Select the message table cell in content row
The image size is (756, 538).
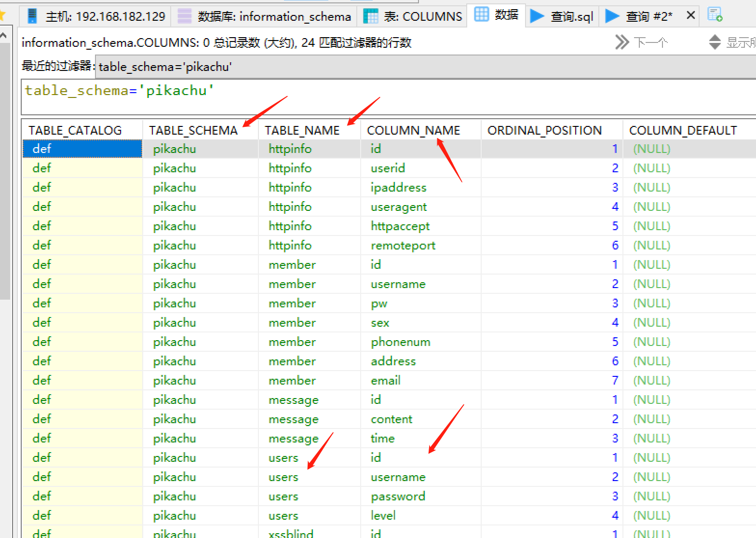pos(309,419)
